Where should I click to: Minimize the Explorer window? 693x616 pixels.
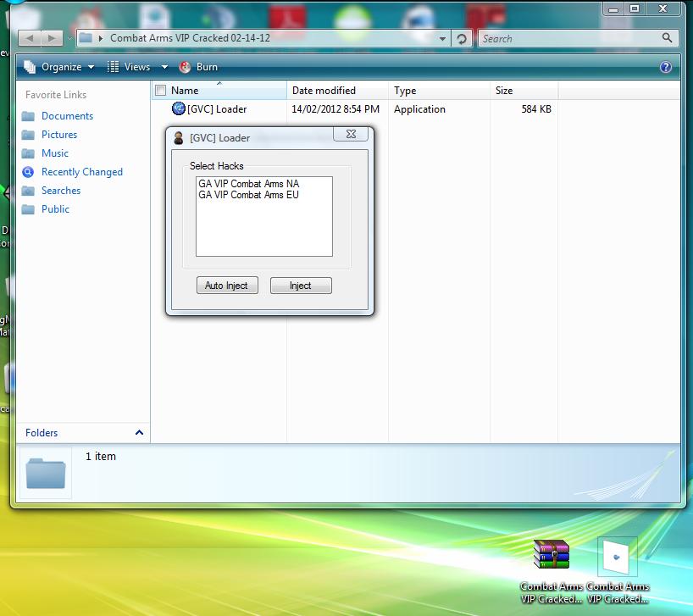click(x=613, y=8)
